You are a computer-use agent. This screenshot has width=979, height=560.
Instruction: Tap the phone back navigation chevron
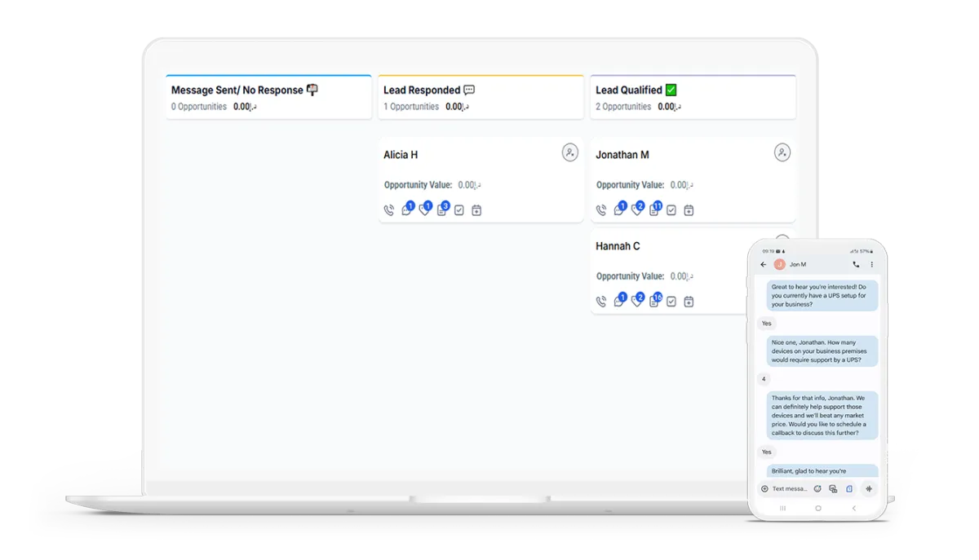(854, 508)
